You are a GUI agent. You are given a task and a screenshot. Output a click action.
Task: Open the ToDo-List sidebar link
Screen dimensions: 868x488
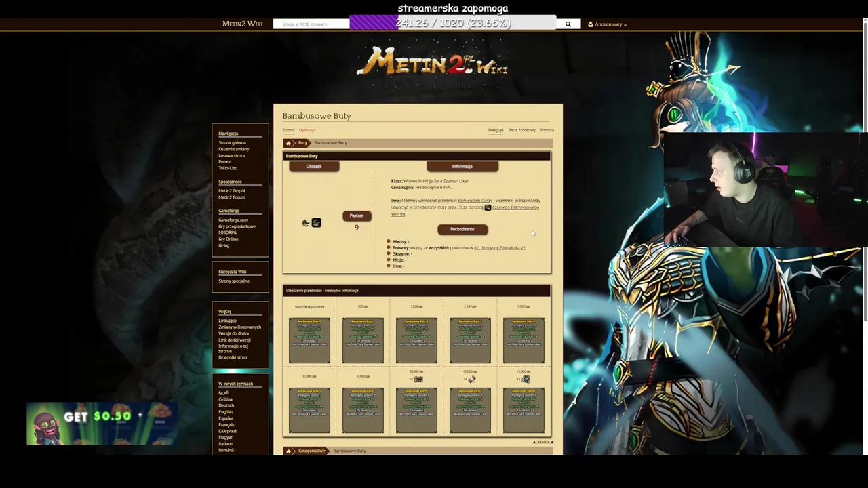pos(227,168)
